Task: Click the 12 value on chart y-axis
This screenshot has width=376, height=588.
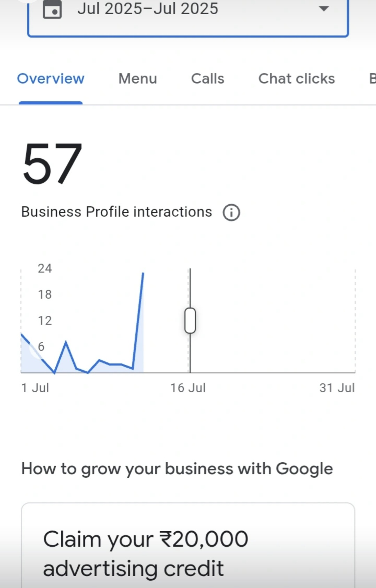Action: click(45, 321)
